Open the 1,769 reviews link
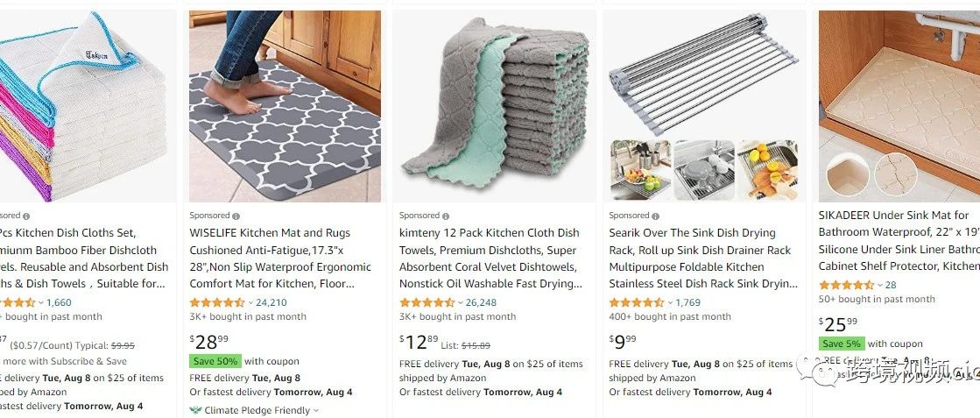 (x=687, y=302)
